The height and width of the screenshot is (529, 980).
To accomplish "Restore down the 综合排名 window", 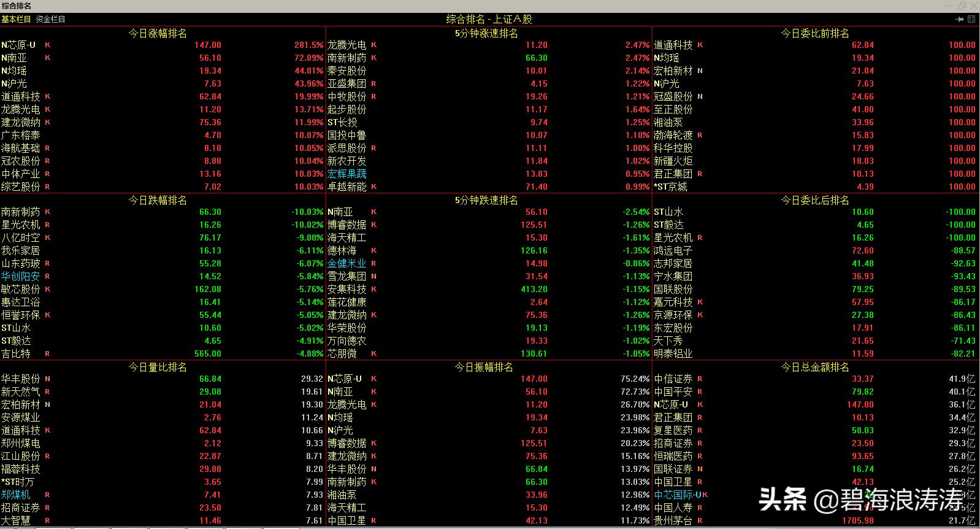I will click(962, 6).
